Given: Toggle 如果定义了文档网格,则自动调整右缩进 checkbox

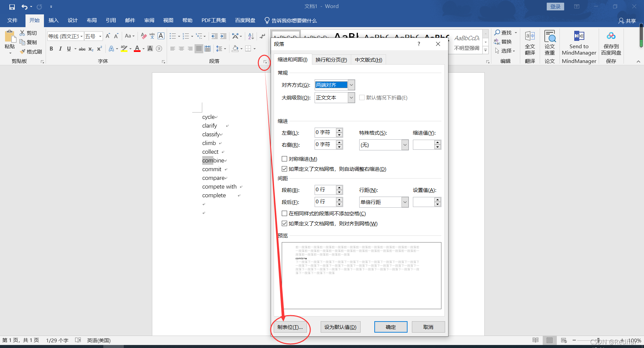Looking at the screenshot, I should [284, 169].
